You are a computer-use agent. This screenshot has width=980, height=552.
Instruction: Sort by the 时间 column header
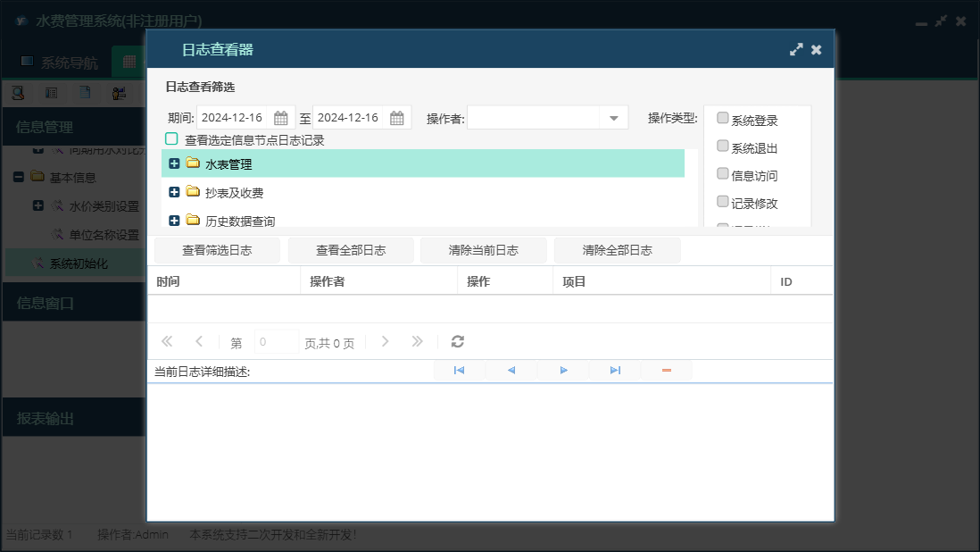click(x=223, y=281)
